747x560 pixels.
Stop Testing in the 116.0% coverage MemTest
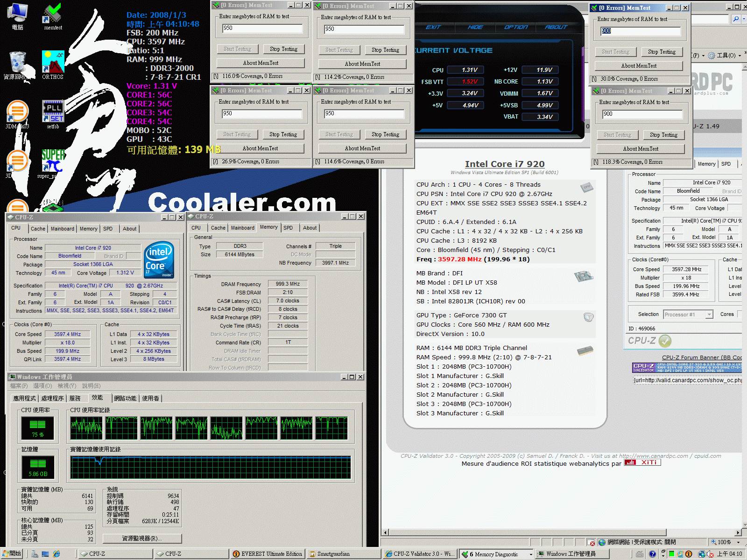(283, 49)
